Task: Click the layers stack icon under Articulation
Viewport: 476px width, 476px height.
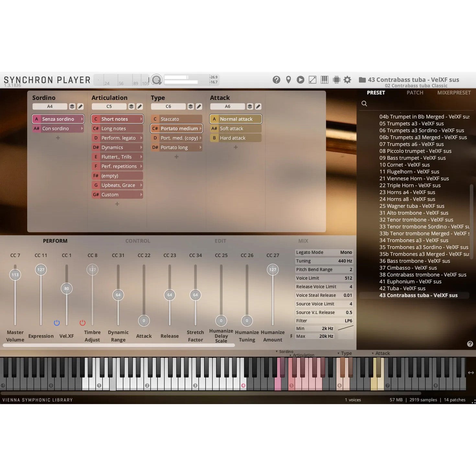Action: click(131, 107)
